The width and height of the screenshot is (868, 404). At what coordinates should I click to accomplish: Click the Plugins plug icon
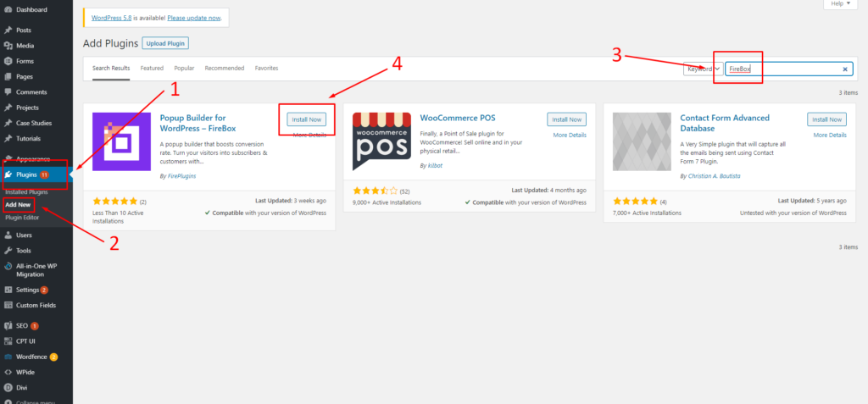pos(8,174)
